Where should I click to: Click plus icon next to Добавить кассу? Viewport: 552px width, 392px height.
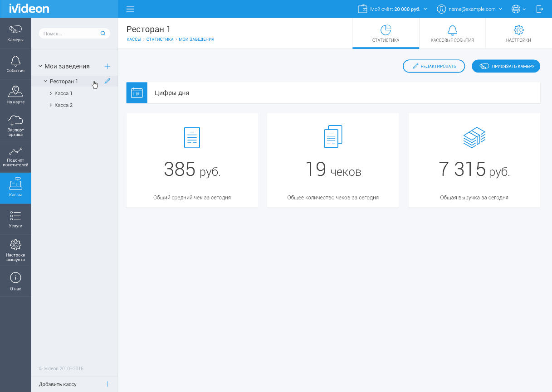107,384
